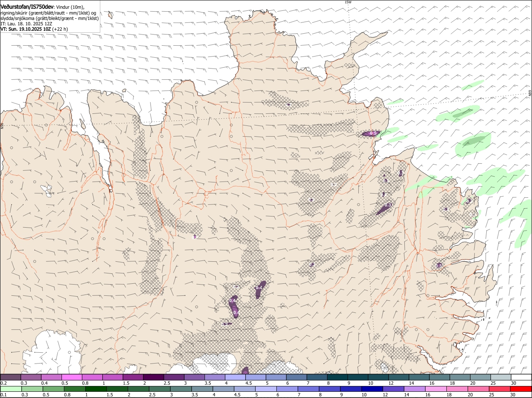Click the 'IT: Lau. 18. 10. 2025 12Z' line
The image size is (532, 398).
[26, 24]
